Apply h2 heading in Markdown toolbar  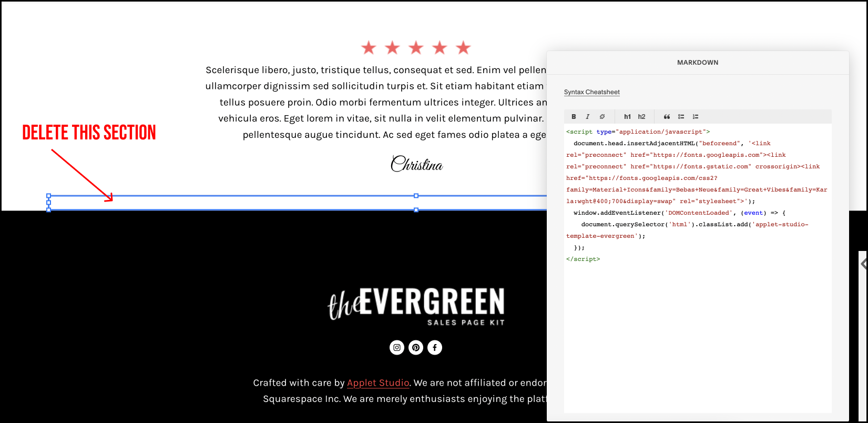[641, 117]
